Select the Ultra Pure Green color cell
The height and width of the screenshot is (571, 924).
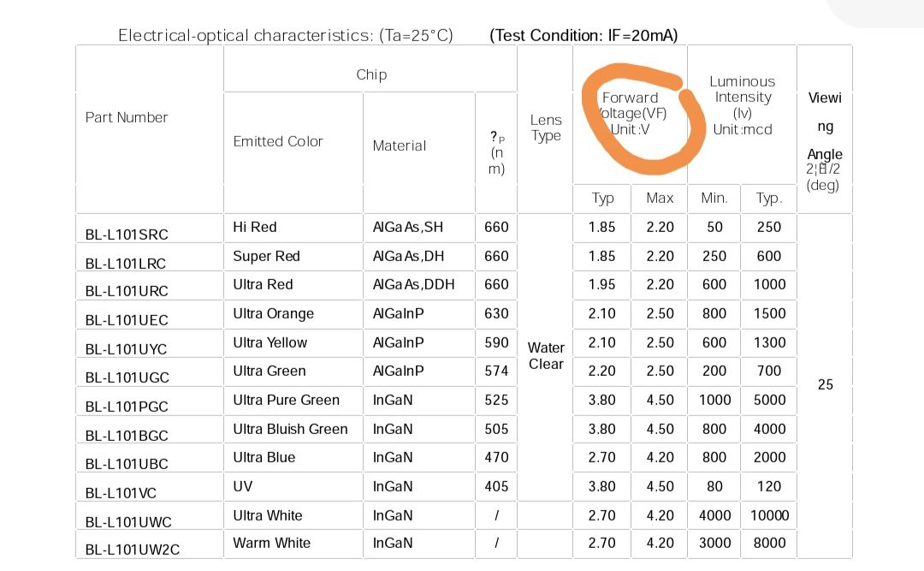pyautogui.click(x=286, y=400)
